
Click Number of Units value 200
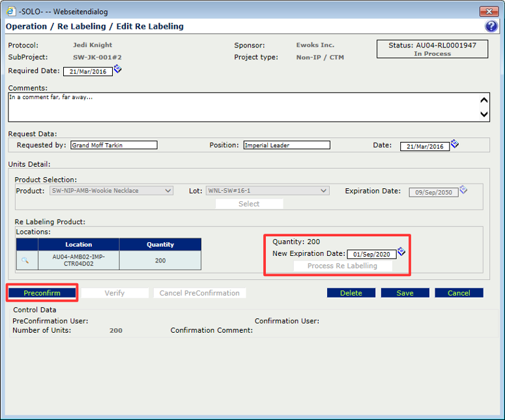115,330
